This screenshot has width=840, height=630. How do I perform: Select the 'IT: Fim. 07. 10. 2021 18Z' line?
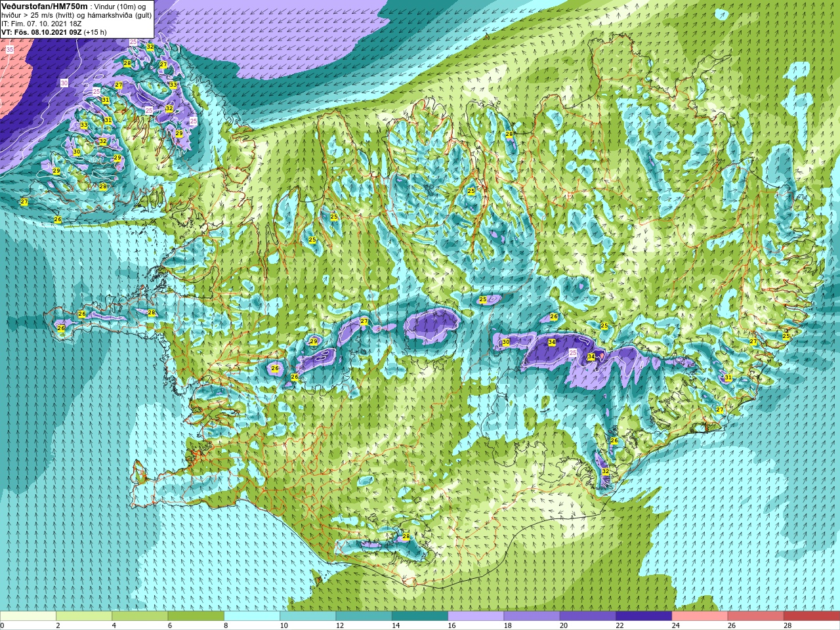[41, 24]
